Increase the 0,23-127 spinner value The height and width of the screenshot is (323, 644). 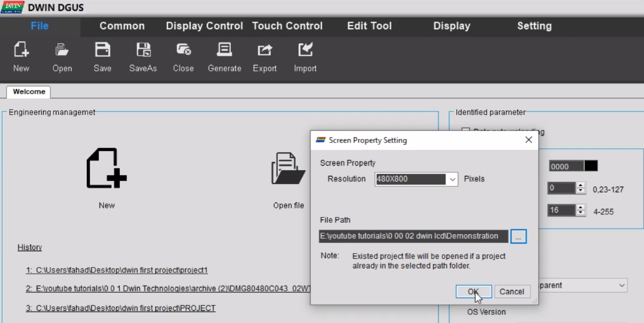[x=581, y=185]
